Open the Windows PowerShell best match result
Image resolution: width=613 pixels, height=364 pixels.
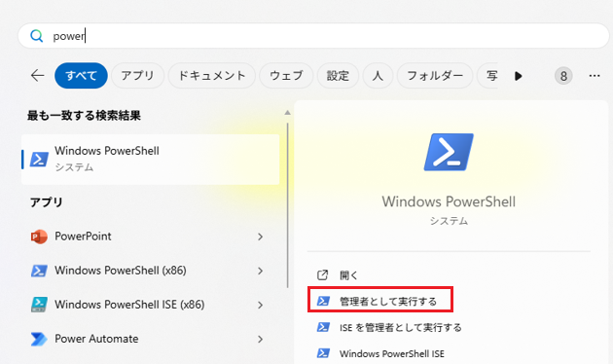tap(151, 159)
